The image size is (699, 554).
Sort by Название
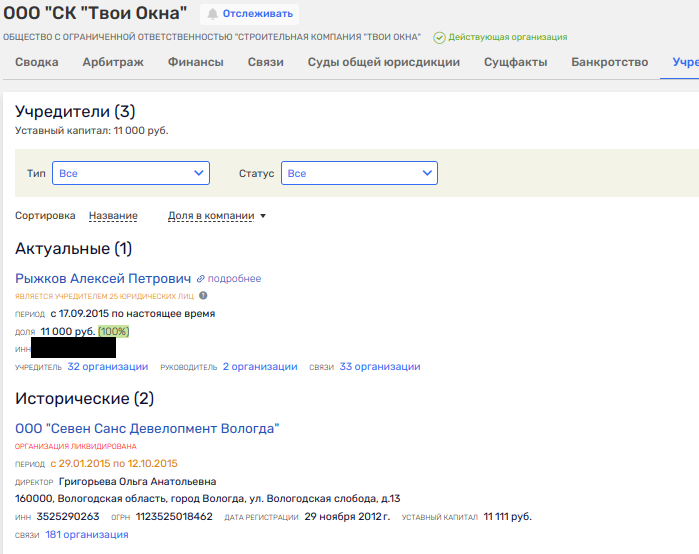(x=113, y=216)
